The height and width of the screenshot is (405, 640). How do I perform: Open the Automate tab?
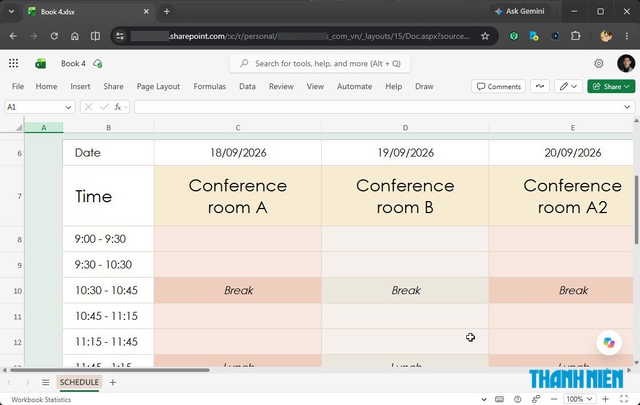tap(354, 86)
